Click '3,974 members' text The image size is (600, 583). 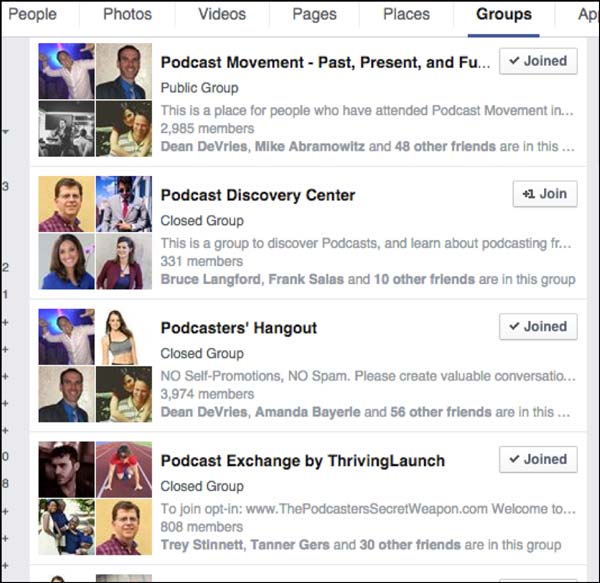tap(207, 394)
